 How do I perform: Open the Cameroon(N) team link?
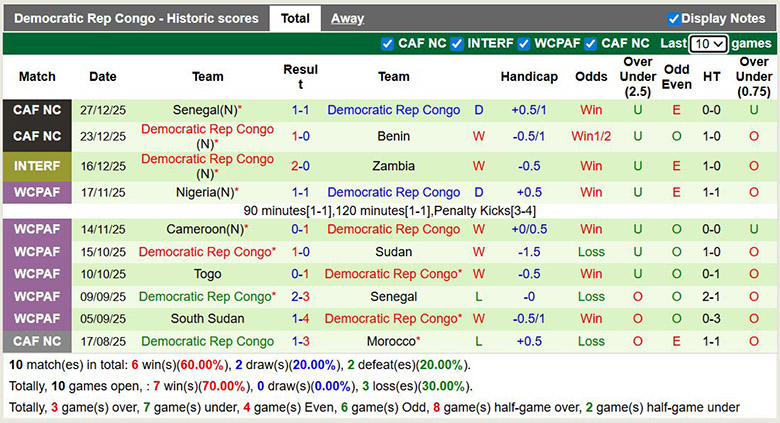click(205, 229)
